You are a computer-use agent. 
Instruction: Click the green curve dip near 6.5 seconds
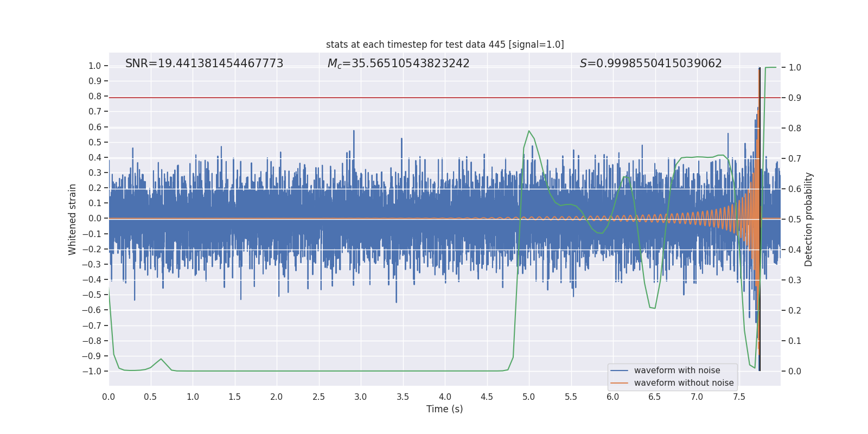[x=652, y=308]
